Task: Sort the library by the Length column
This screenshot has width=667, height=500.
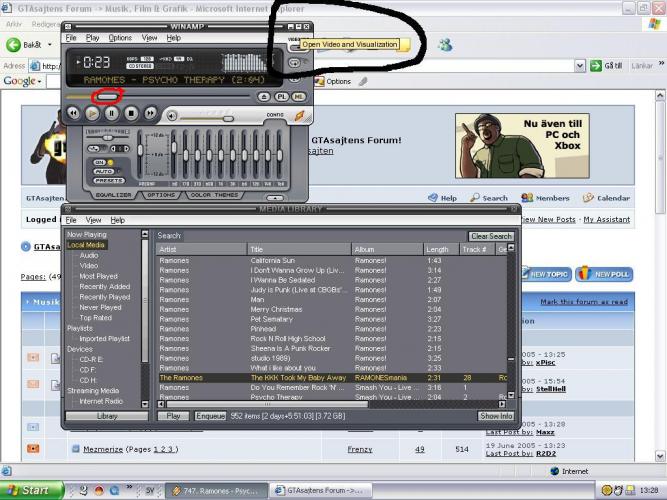Action: coord(437,249)
